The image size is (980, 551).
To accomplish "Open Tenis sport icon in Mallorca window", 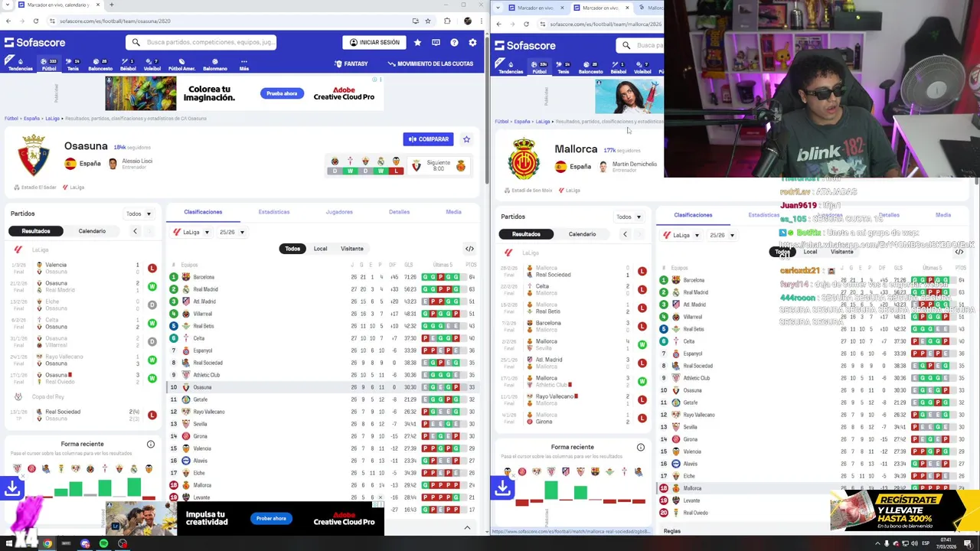I will click(x=563, y=67).
